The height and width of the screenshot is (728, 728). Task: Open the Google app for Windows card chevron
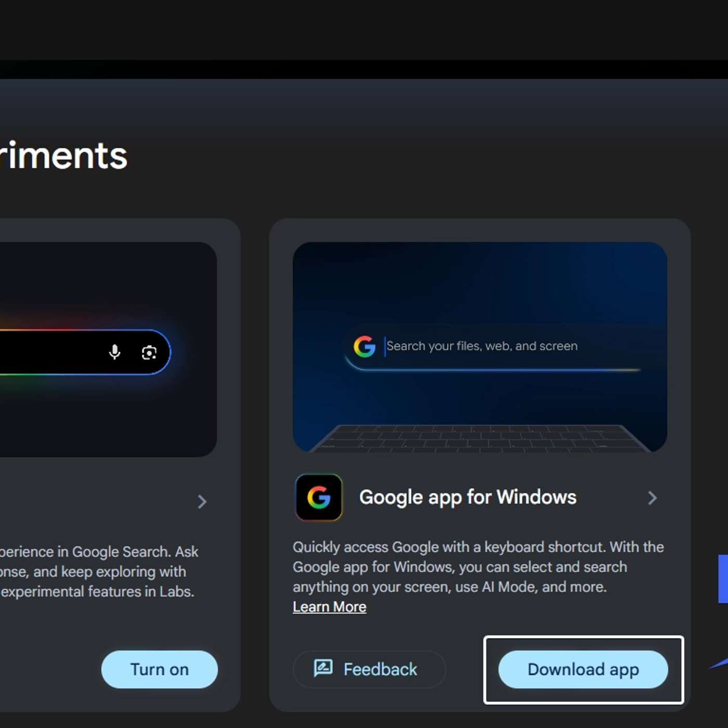point(653,498)
